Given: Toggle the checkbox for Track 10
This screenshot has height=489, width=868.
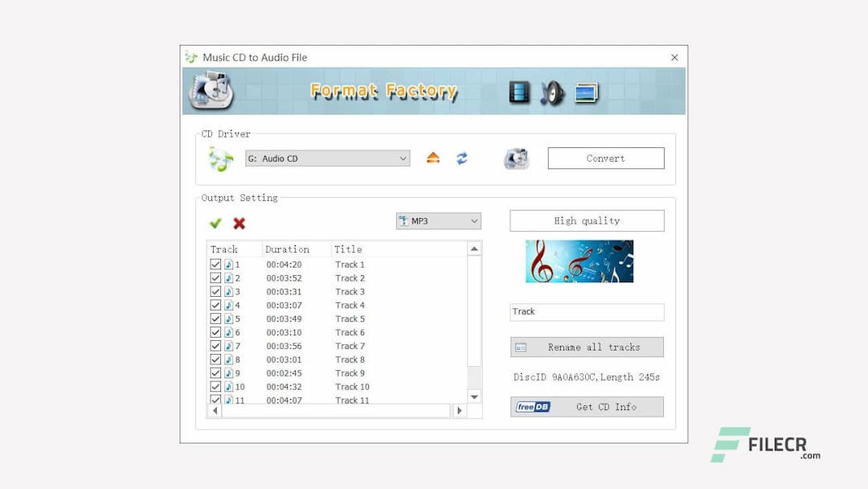Looking at the screenshot, I should click(215, 387).
